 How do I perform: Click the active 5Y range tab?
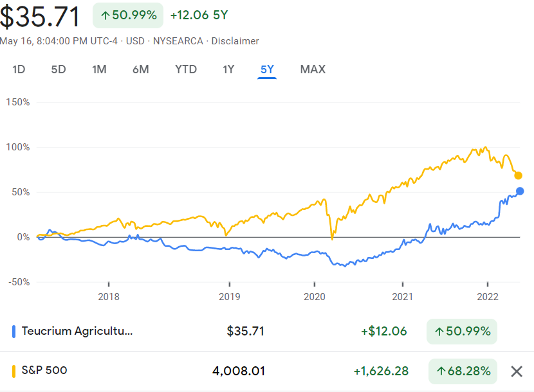(x=267, y=69)
